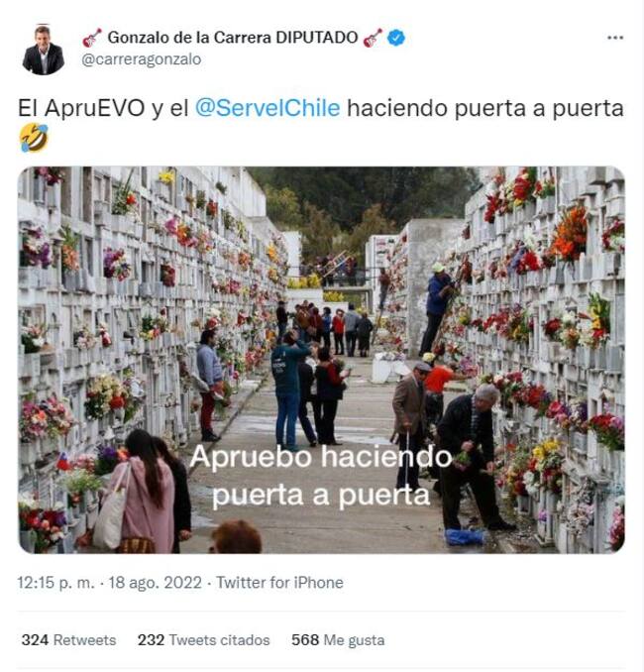
Task: Click the blue verified badge
Action: tap(396, 38)
